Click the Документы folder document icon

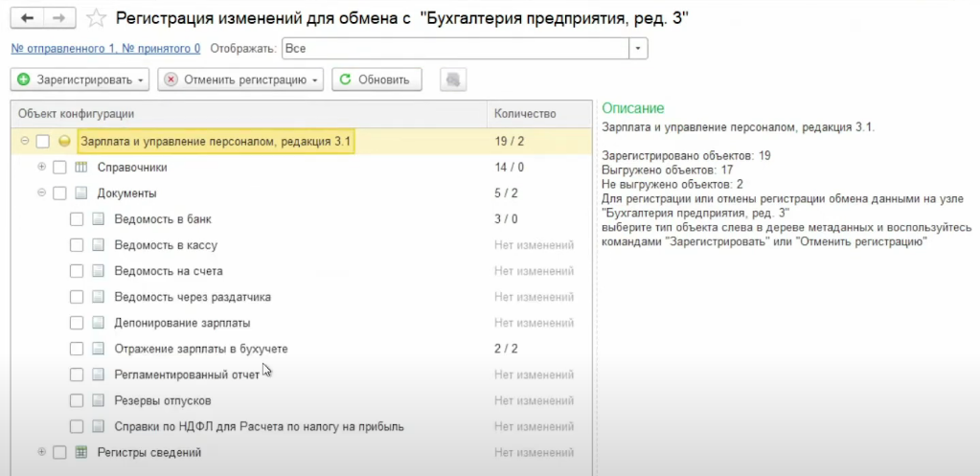click(x=80, y=193)
